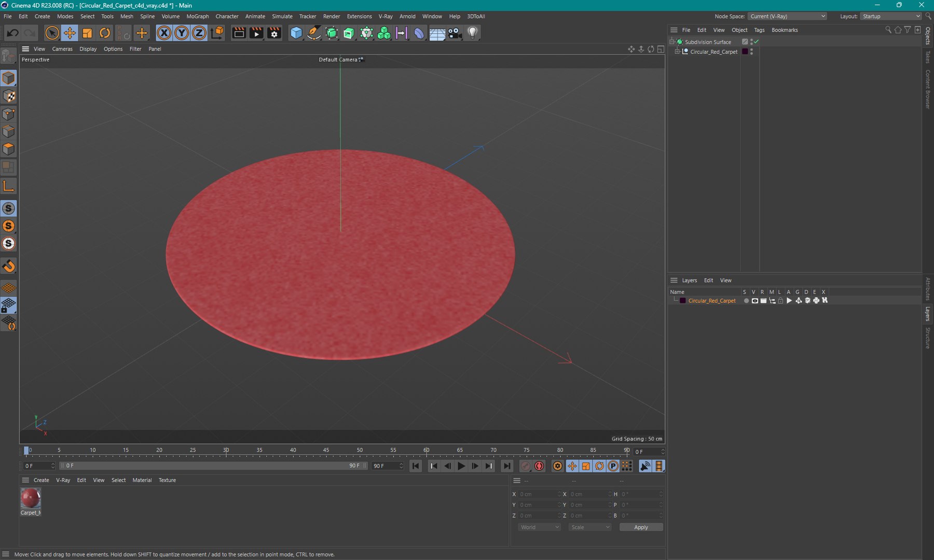Switch to Polygons mode in left sidebar
Screen dimensions: 934x560
point(9,149)
